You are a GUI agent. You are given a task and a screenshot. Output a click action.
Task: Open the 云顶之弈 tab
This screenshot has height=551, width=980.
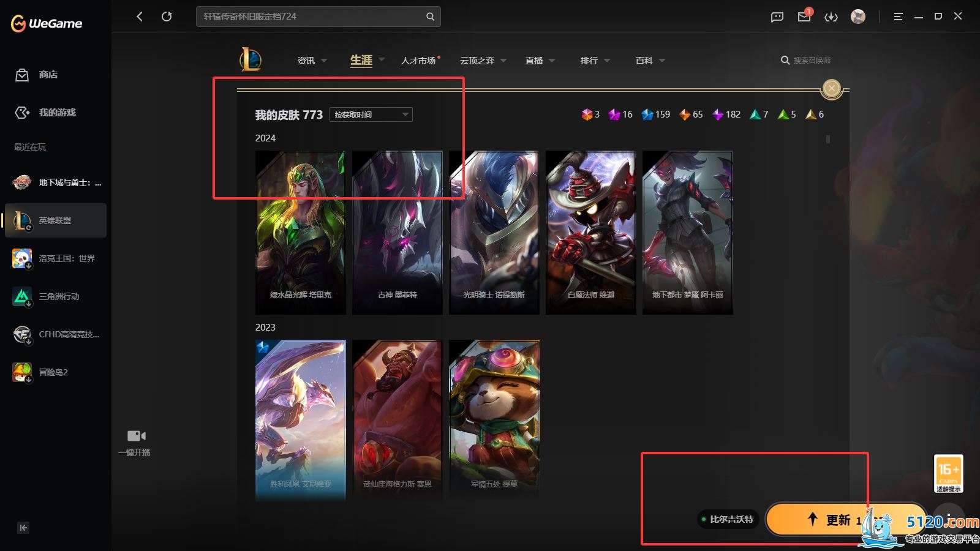[x=477, y=61]
